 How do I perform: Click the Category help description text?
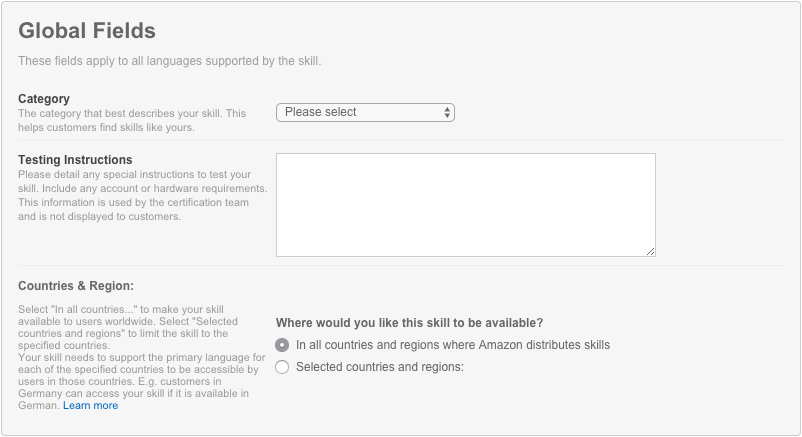pyautogui.click(x=131, y=120)
